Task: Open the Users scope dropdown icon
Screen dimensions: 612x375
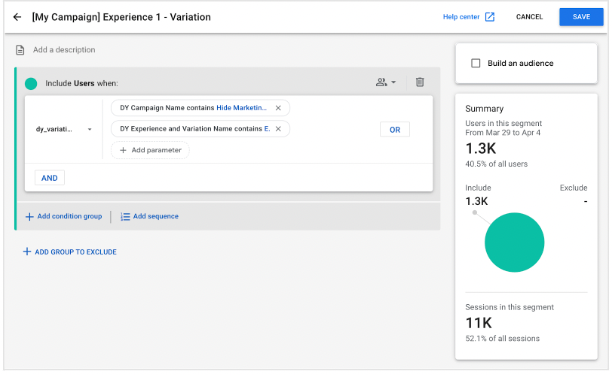Action: tap(386, 82)
